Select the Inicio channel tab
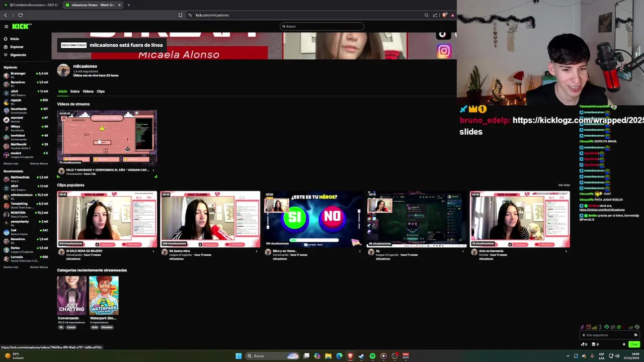This screenshot has width=644, height=362. pos(62,92)
